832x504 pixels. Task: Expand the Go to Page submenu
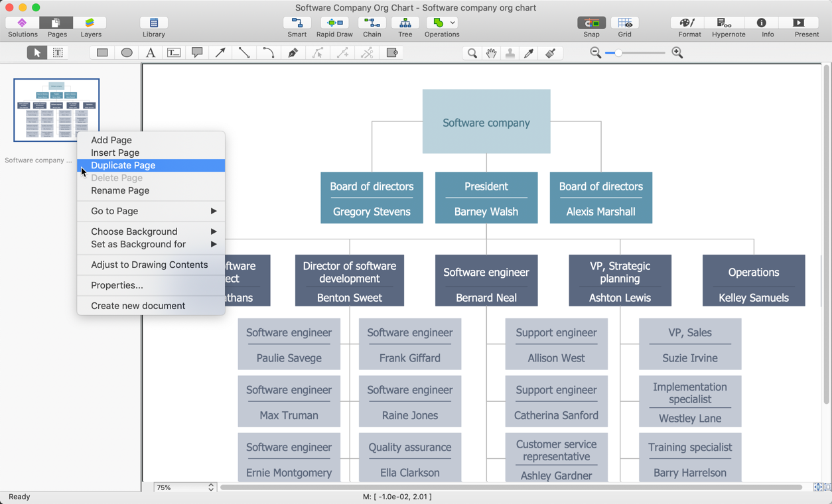[151, 211]
